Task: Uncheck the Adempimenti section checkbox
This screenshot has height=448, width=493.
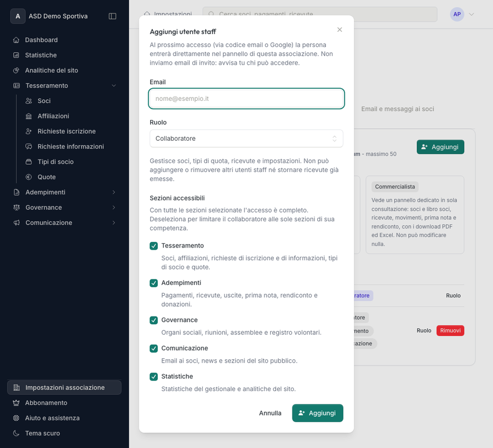Action: (x=154, y=283)
